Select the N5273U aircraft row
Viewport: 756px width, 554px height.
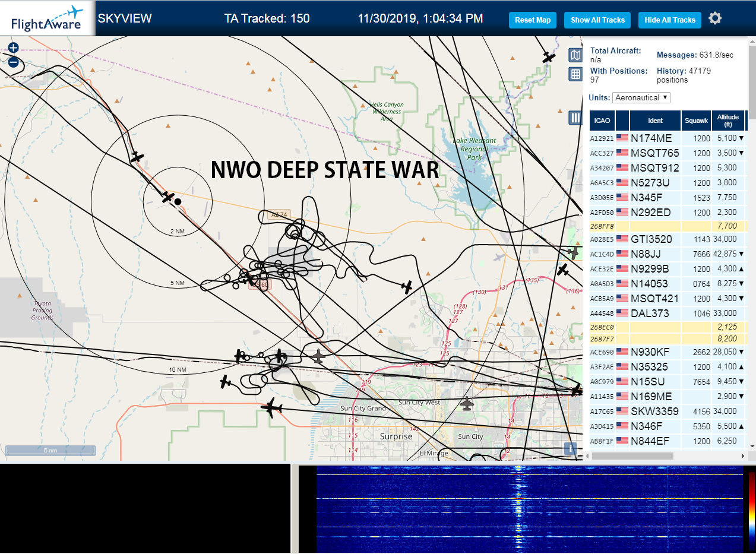tap(668, 183)
